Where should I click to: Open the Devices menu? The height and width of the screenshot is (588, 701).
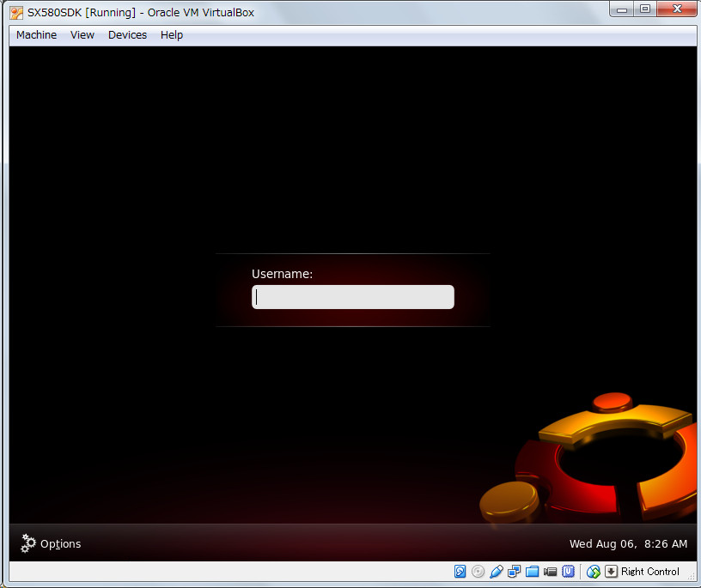(x=127, y=35)
